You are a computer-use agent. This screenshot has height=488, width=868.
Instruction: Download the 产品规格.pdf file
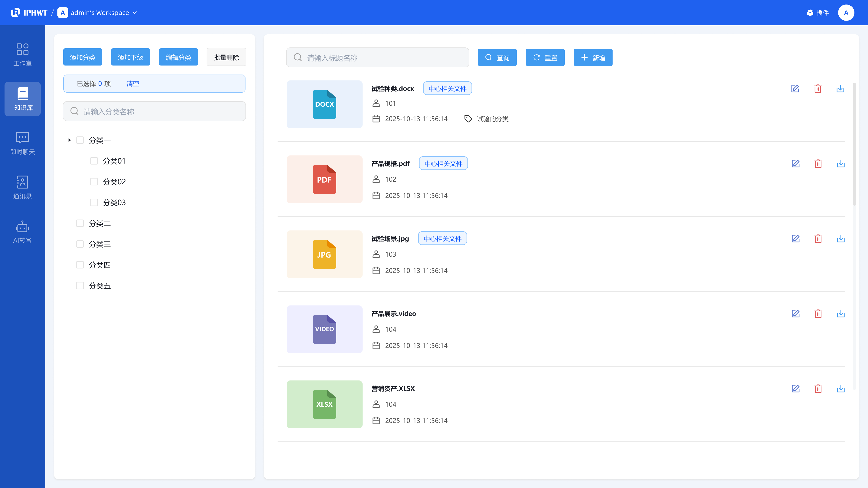coord(841,164)
